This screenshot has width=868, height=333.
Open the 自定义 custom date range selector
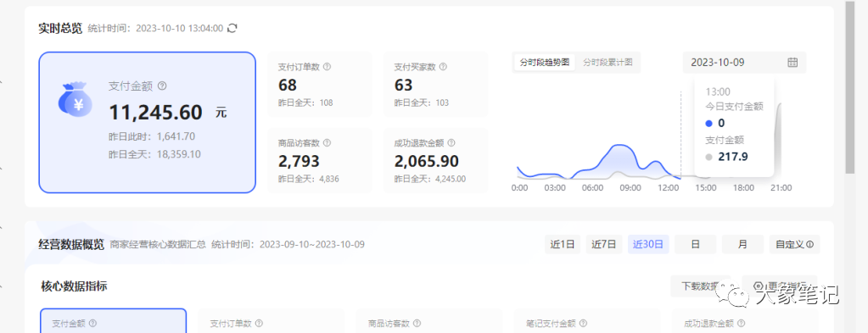click(794, 244)
